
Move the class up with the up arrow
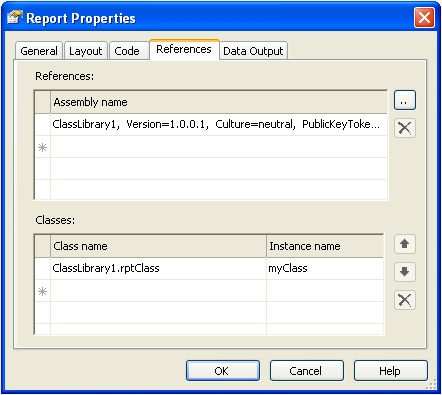(405, 244)
